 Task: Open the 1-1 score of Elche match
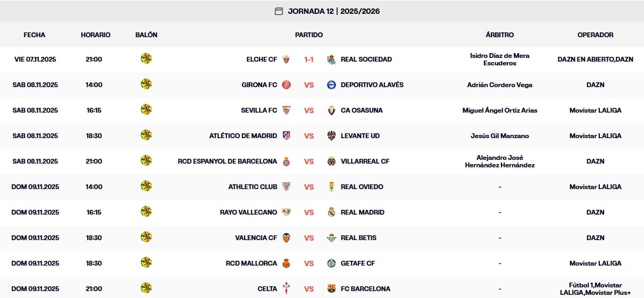click(309, 59)
